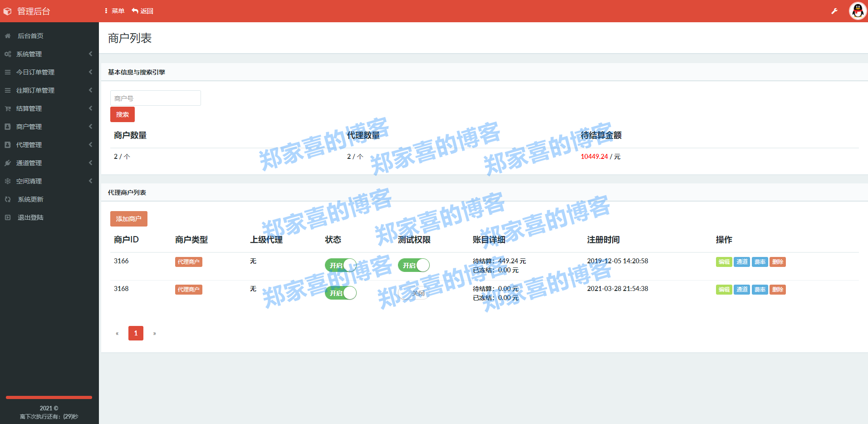868x424 pixels.
Task: Click the next page » arrow
Action: 155,333
